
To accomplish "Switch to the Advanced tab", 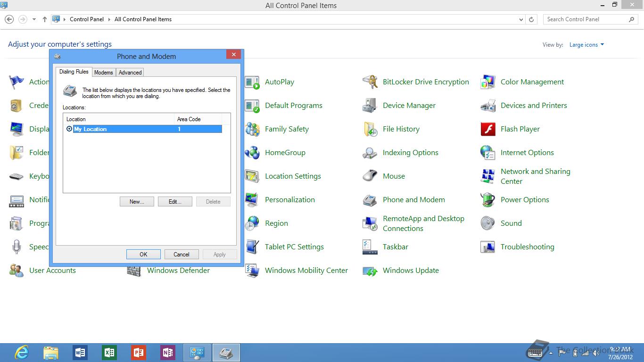I will (x=130, y=73).
